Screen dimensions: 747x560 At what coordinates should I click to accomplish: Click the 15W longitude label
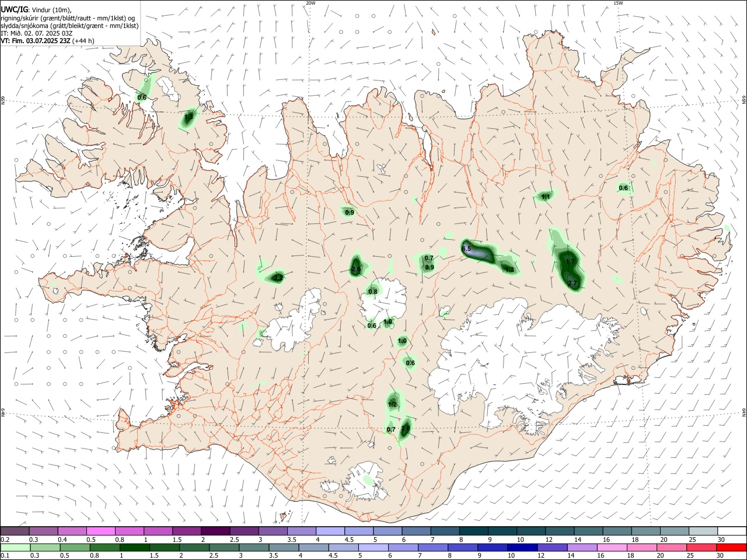pyautogui.click(x=619, y=3)
